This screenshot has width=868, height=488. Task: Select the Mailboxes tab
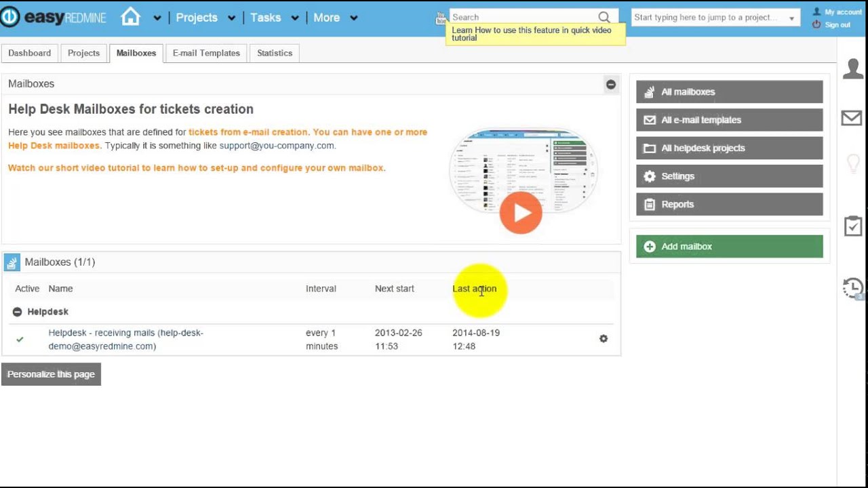pos(136,53)
